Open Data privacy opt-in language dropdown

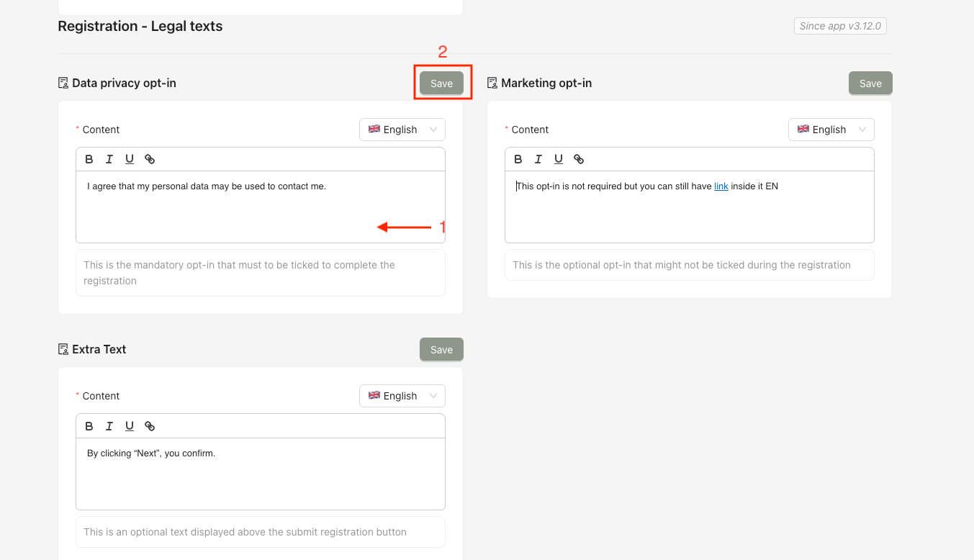click(x=402, y=130)
